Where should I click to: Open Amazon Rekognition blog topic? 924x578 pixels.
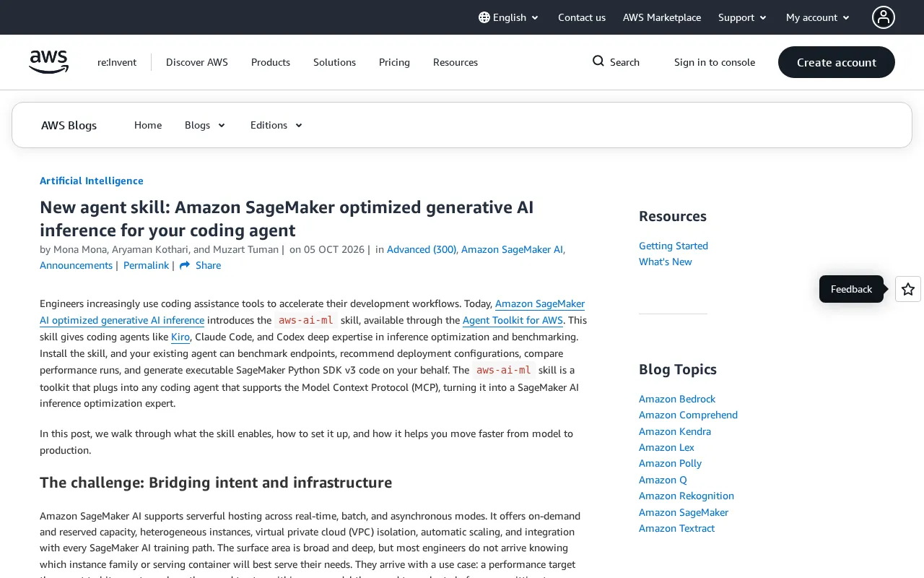coord(687,496)
